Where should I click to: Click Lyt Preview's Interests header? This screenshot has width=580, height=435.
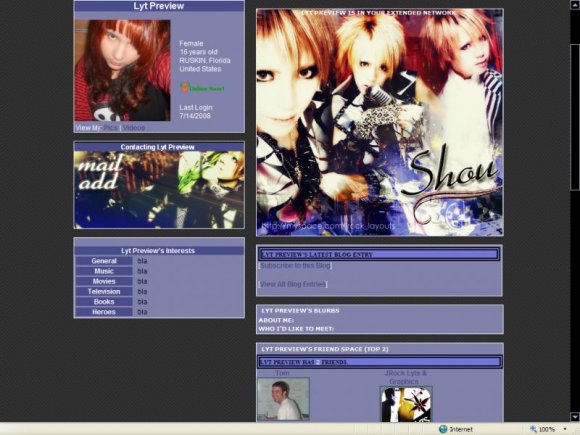point(158,251)
